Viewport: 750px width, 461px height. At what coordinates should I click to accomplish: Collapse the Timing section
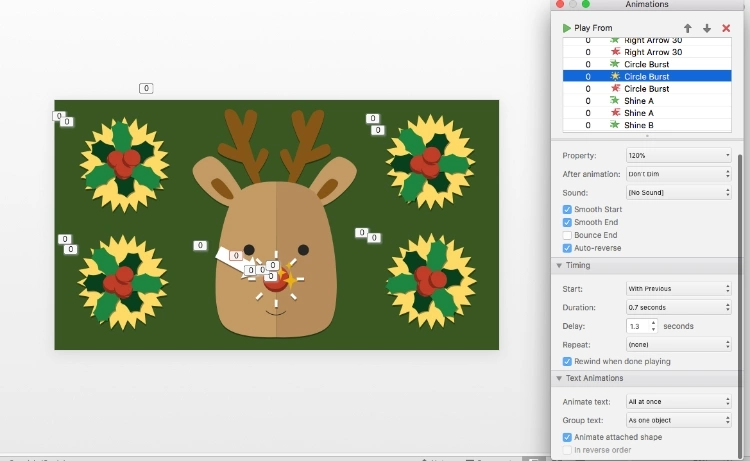point(558,266)
